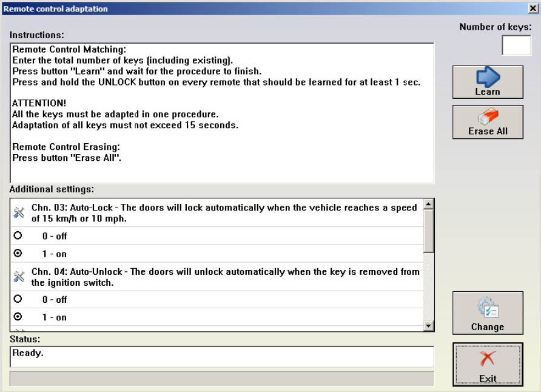Click inside the Instructions text area
The image size is (541, 392).
coord(221,112)
